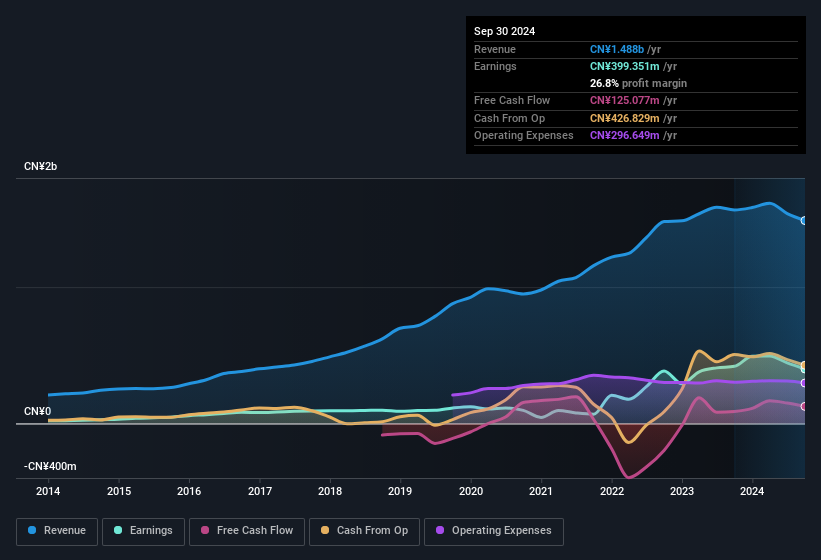Click the Operating Expenses endpoint marker

(804, 383)
